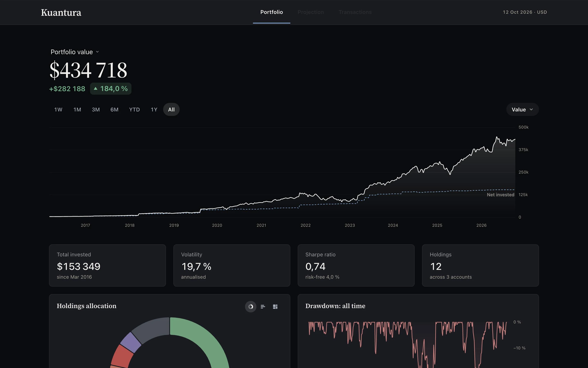Open the Portfolio tab

271,12
